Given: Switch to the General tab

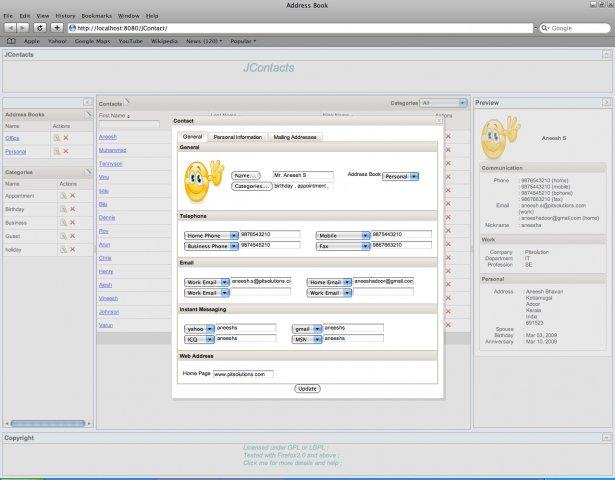Looking at the screenshot, I should coord(192,136).
